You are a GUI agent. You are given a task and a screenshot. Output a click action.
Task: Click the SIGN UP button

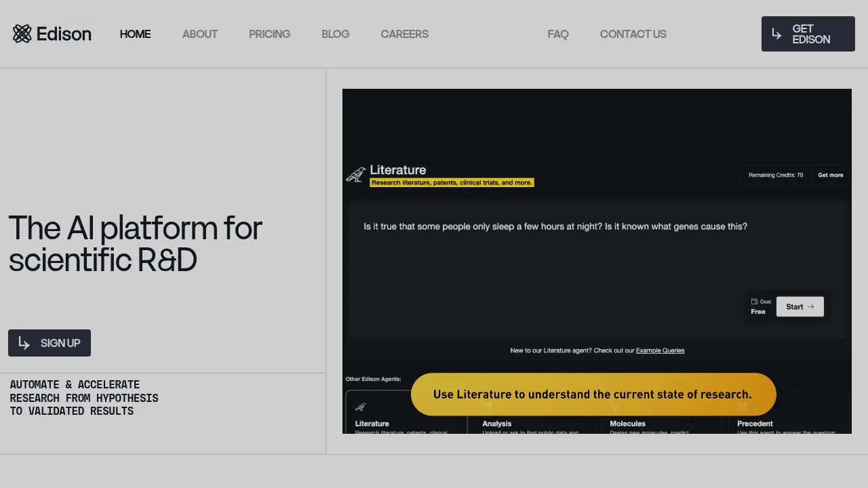(x=50, y=343)
